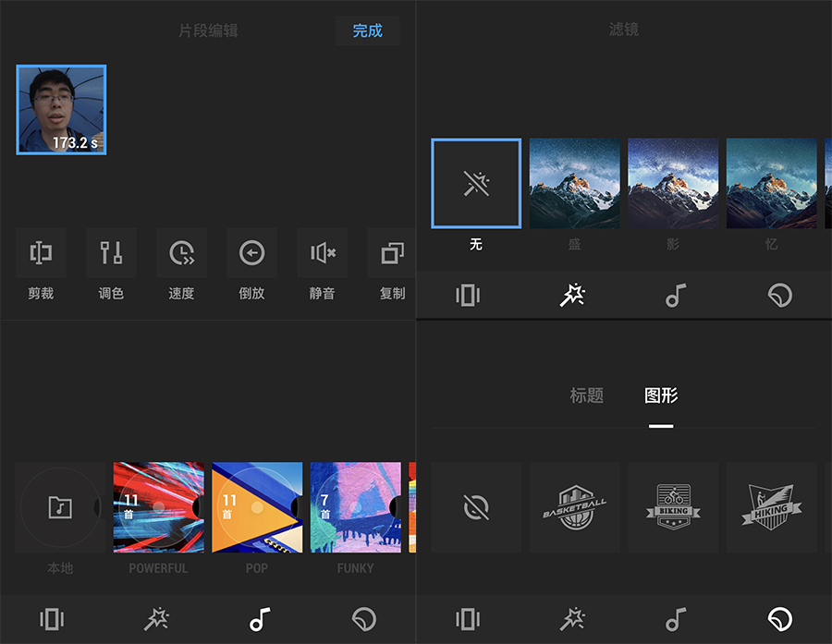Open the 本地 local music folder
The height and width of the screenshot is (644, 832).
tap(60, 507)
